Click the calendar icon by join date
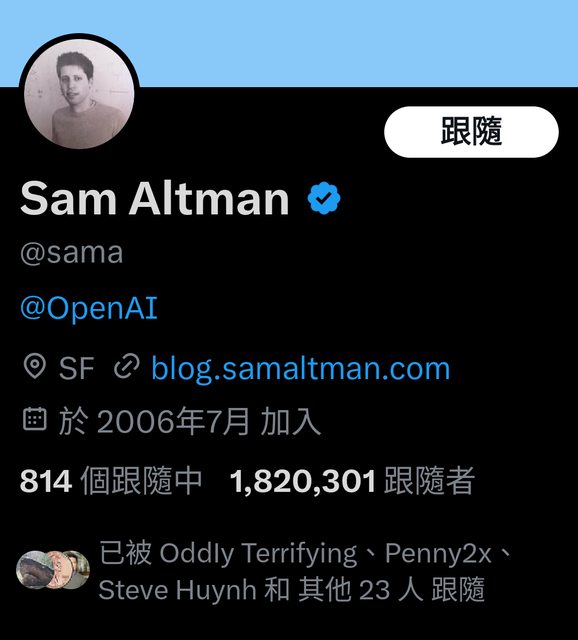Image resolution: width=578 pixels, height=640 pixels. pyautogui.click(x=34, y=419)
